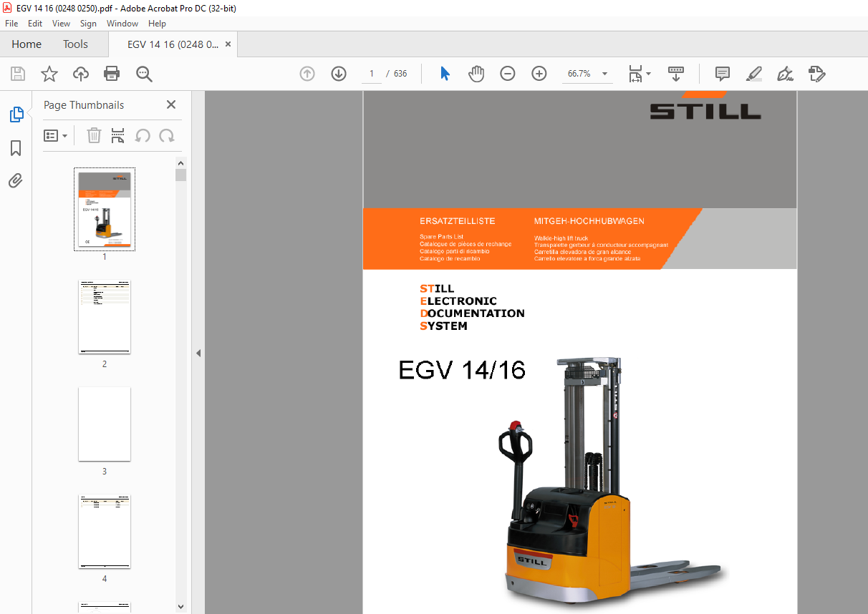Screen dimensions: 868x614
Task: Open the Sign menu
Action: [88, 24]
